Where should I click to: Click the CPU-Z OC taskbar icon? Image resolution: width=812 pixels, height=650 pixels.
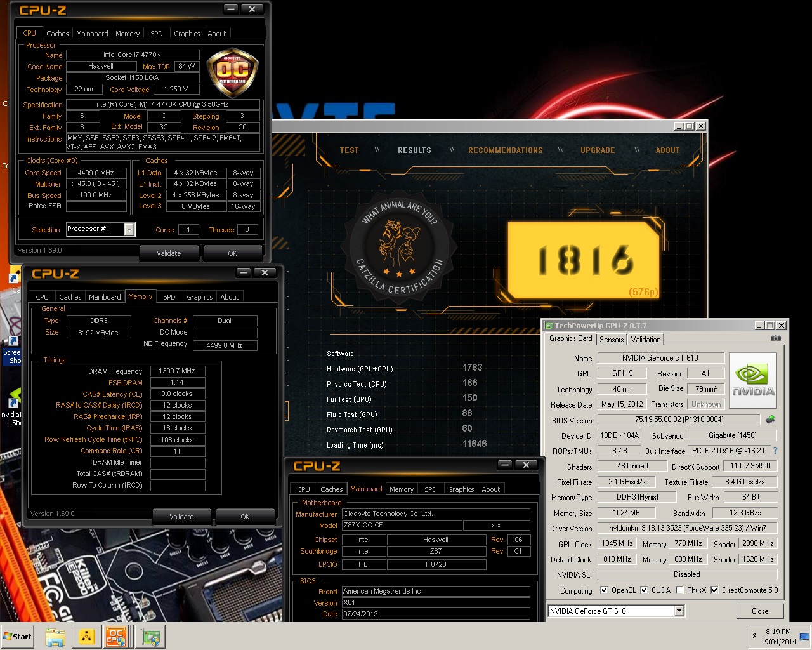(117, 636)
